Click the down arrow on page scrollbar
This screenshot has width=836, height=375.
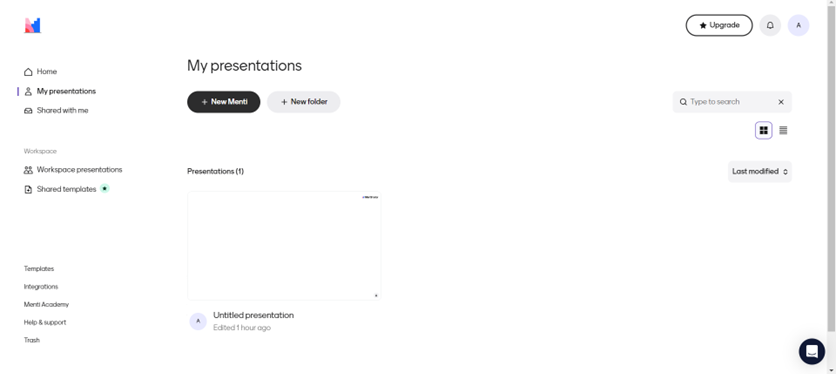(831, 370)
